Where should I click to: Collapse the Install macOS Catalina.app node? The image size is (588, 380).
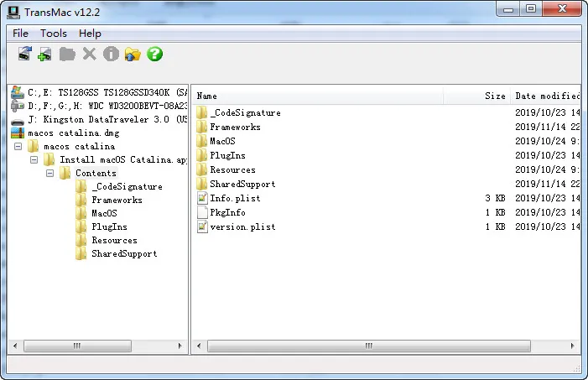click(x=34, y=160)
